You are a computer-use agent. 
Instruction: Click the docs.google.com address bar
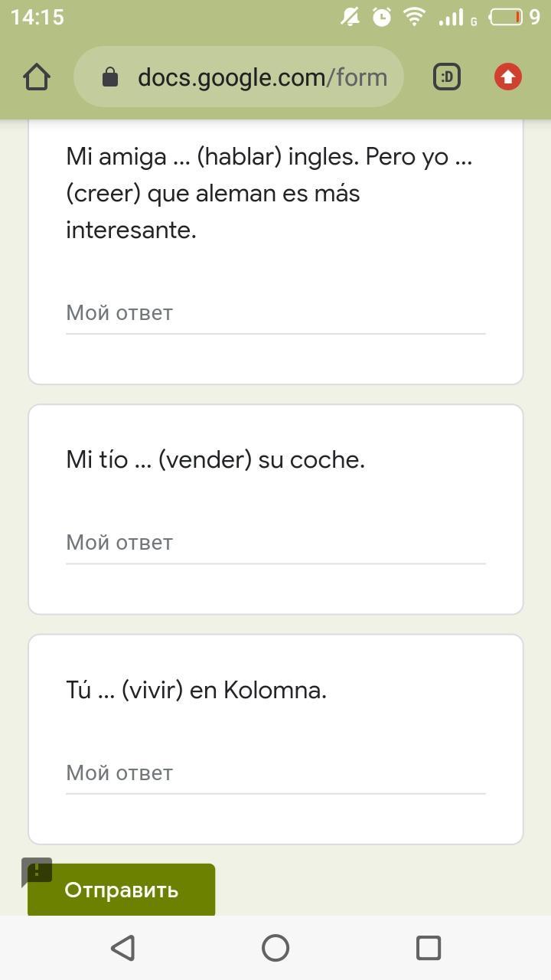click(262, 77)
